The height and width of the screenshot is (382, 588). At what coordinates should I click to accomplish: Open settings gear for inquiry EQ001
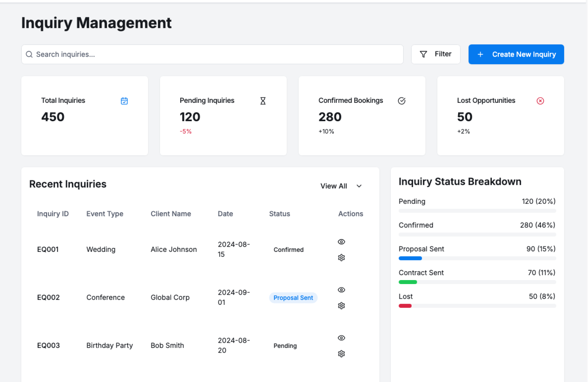[x=341, y=258]
